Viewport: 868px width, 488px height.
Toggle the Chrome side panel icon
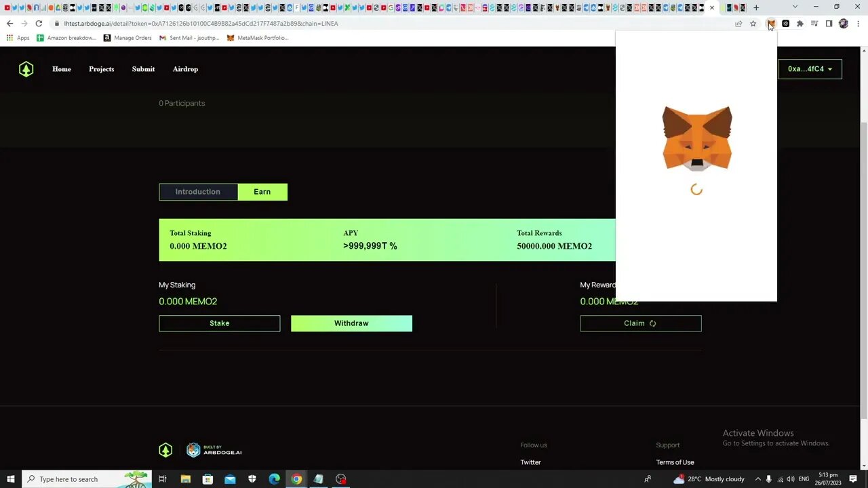(x=829, y=24)
